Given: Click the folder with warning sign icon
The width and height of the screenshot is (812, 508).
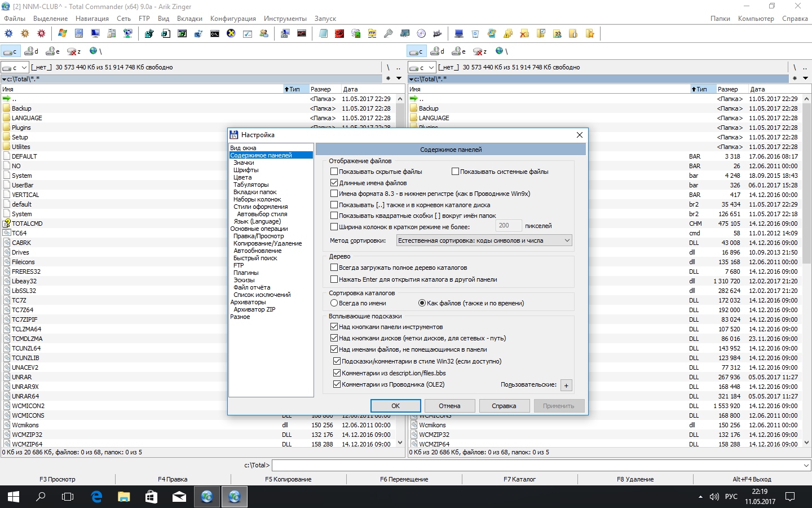Looking at the screenshot, I should tap(508, 33).
